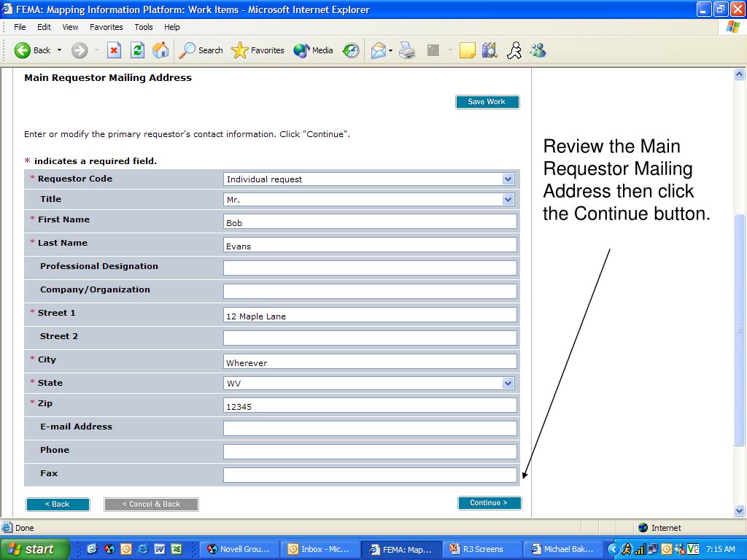Click Show Desktop icon in quick launch
747x560 pixels.
[x=93, y=549]
